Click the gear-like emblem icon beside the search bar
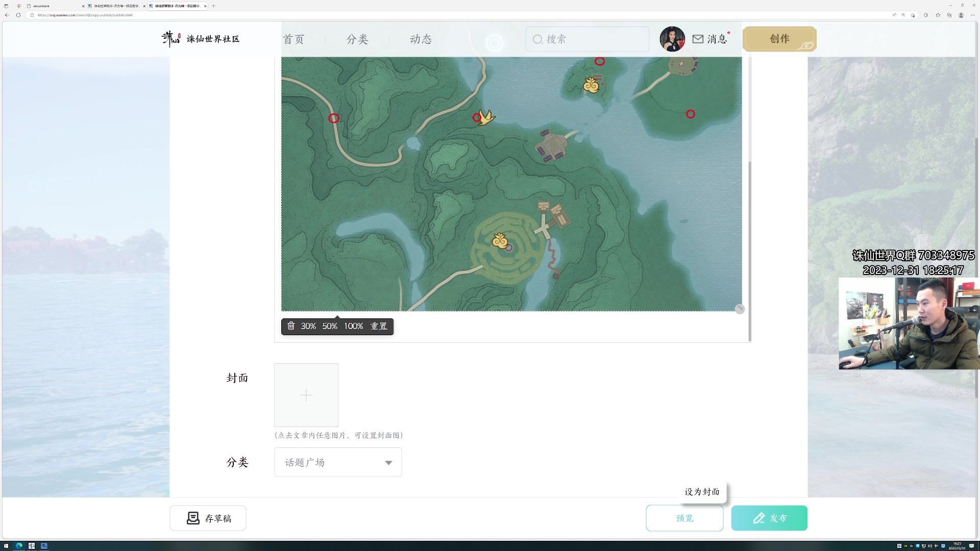The height and width of the screenshot is (551, 980). pos(495,43)
